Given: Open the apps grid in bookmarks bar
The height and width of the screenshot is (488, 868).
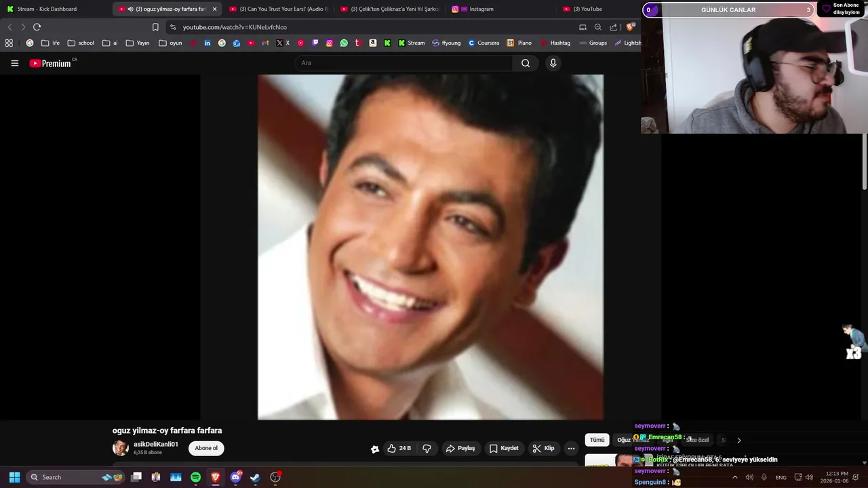Looking at the screenshot, I should pos(9,43).
